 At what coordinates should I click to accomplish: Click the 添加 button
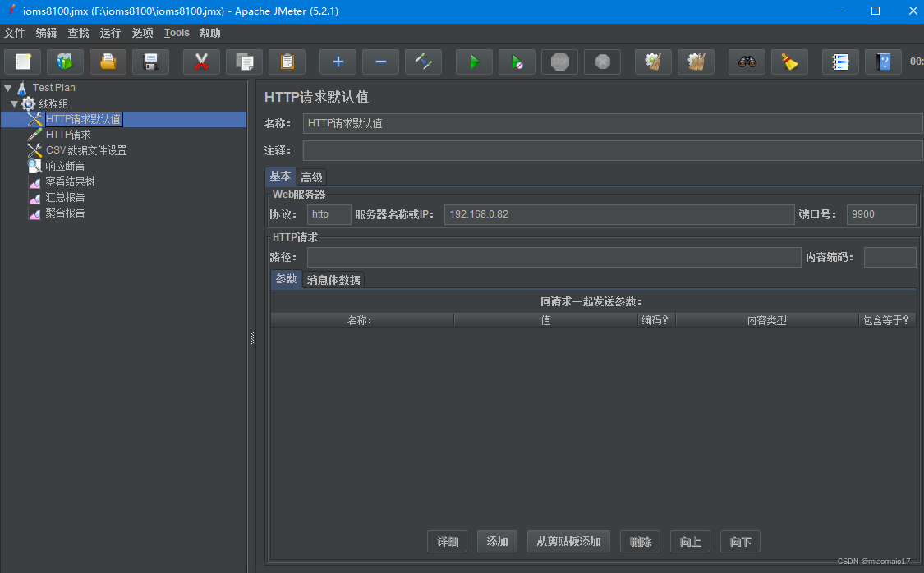tap(498, 541)
